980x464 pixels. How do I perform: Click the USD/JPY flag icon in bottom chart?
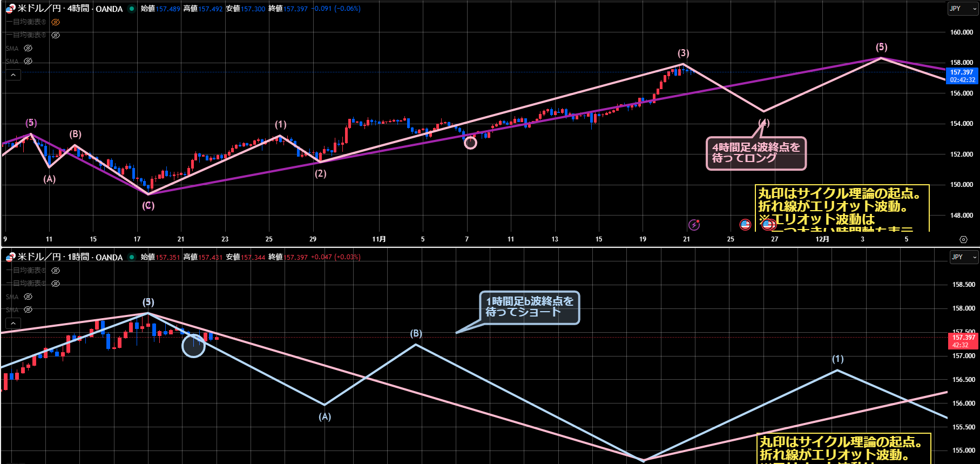(10, 257)
